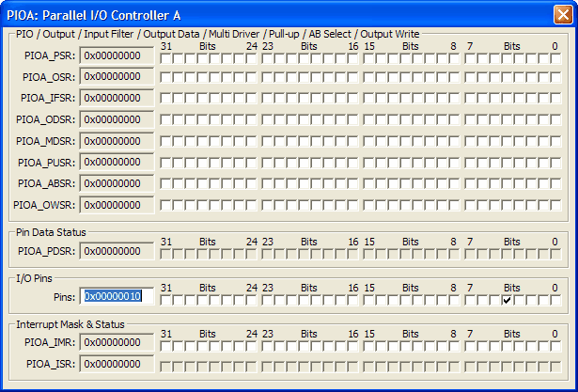Click the PIOA_OWSR value field
578x392 pixels.
tap(117, 205)
